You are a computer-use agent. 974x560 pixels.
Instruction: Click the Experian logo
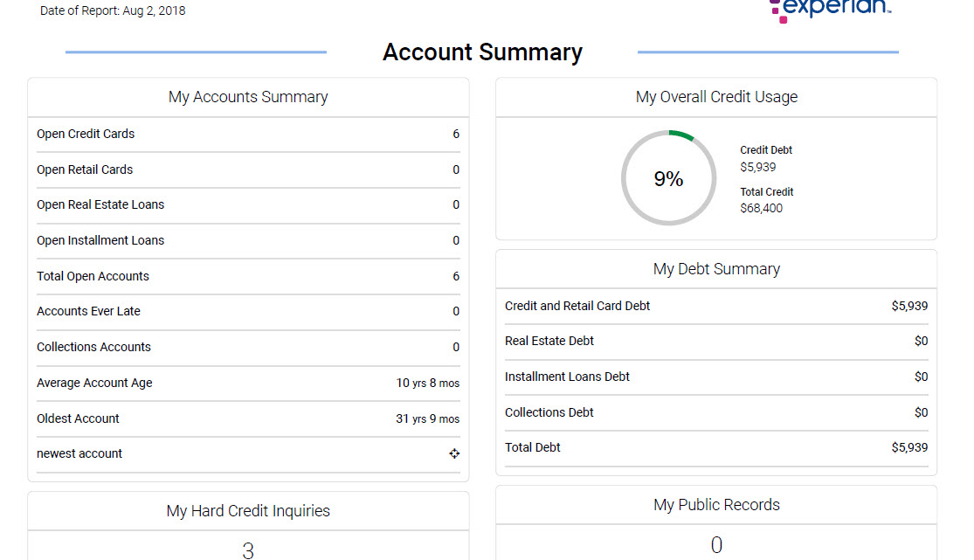coord(828,9)
